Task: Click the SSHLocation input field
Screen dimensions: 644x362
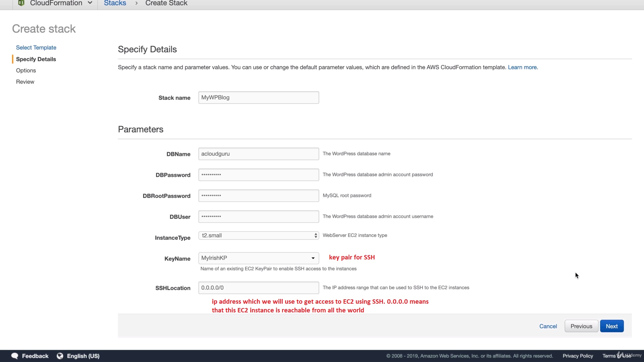Action: pyautogui.click(x=258, y=288)
